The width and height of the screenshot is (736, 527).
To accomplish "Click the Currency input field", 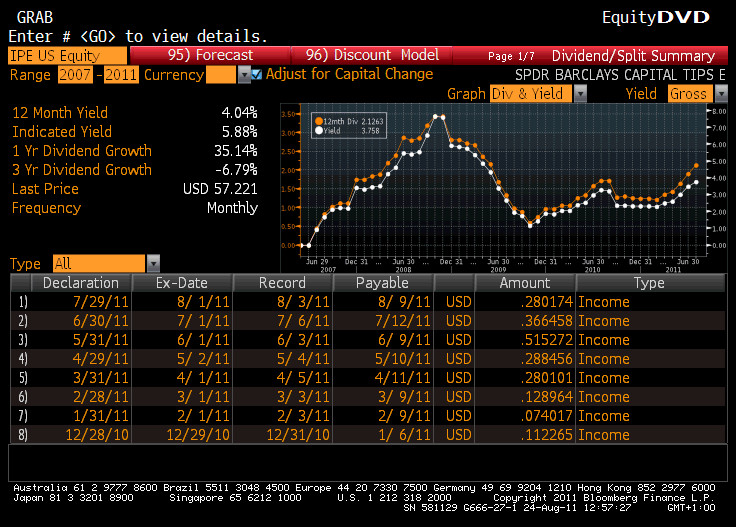I will click(221, 75).
